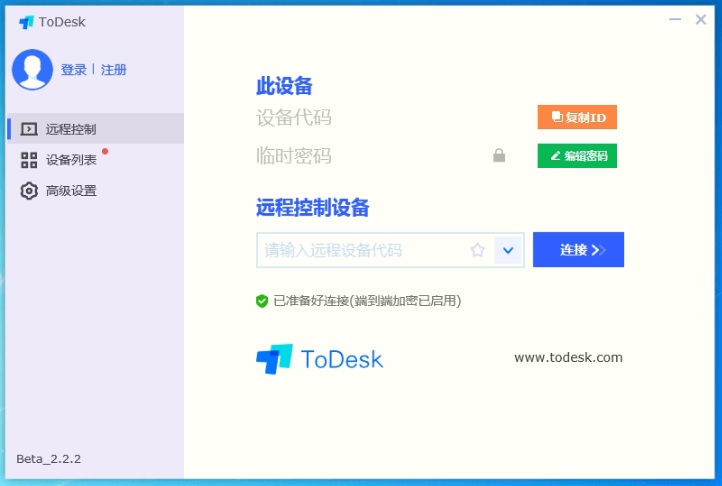Open the 高级设置 sidebar tab

click(x=95, y=190)
